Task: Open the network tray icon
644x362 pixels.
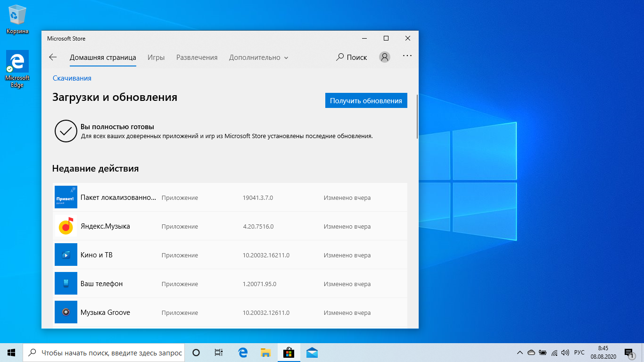Action: (554, 352)
